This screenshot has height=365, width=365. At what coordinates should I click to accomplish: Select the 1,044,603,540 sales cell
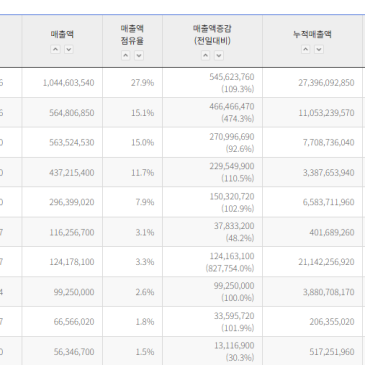click(69, 83)
